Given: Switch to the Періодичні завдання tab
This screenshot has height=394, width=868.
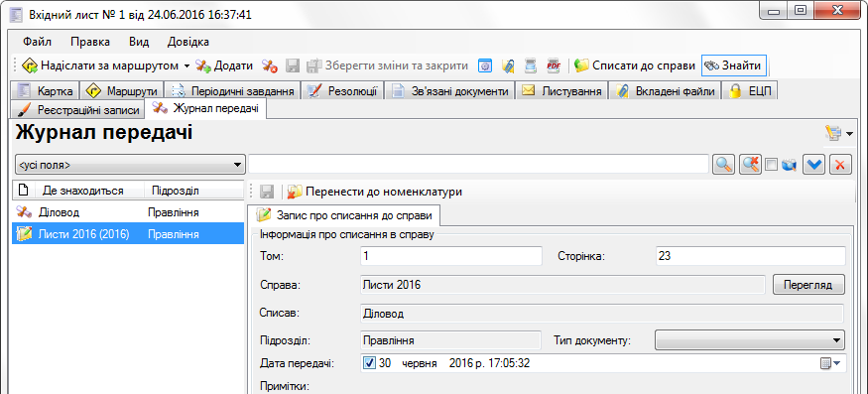Looking at the screenshot, I should pyautogui.click(x=233, y=91).
